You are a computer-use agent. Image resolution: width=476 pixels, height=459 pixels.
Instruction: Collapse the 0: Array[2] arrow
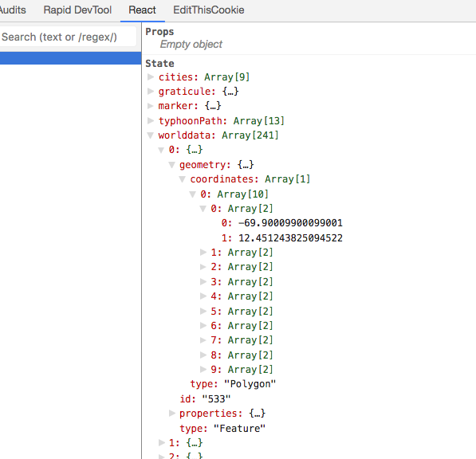203,209
